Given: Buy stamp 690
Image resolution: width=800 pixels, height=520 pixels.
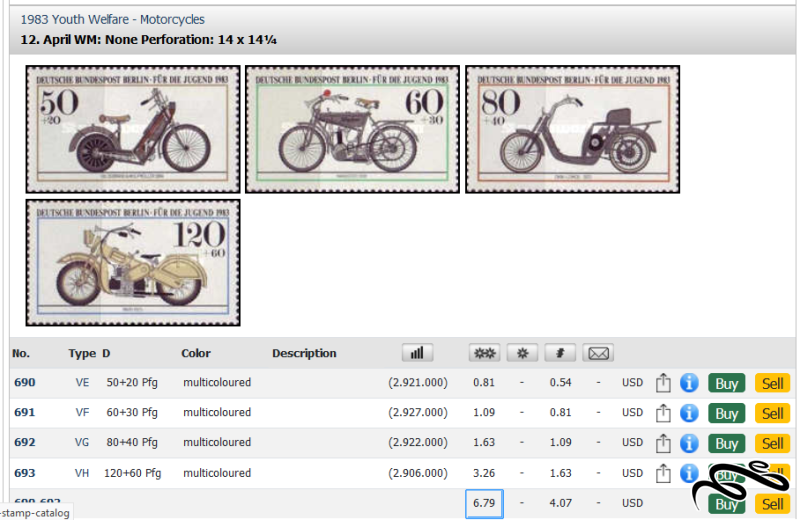Looking at the screenshot, I should coord(727,383).
